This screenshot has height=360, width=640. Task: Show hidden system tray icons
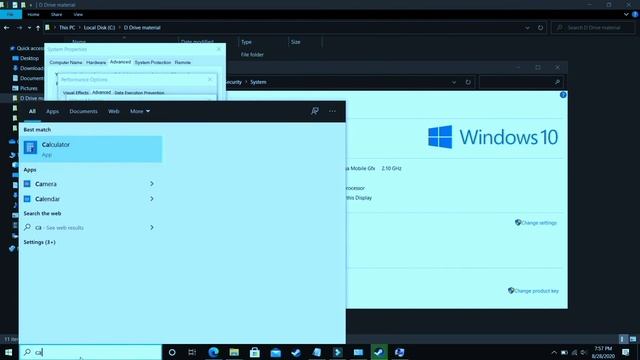554,353
